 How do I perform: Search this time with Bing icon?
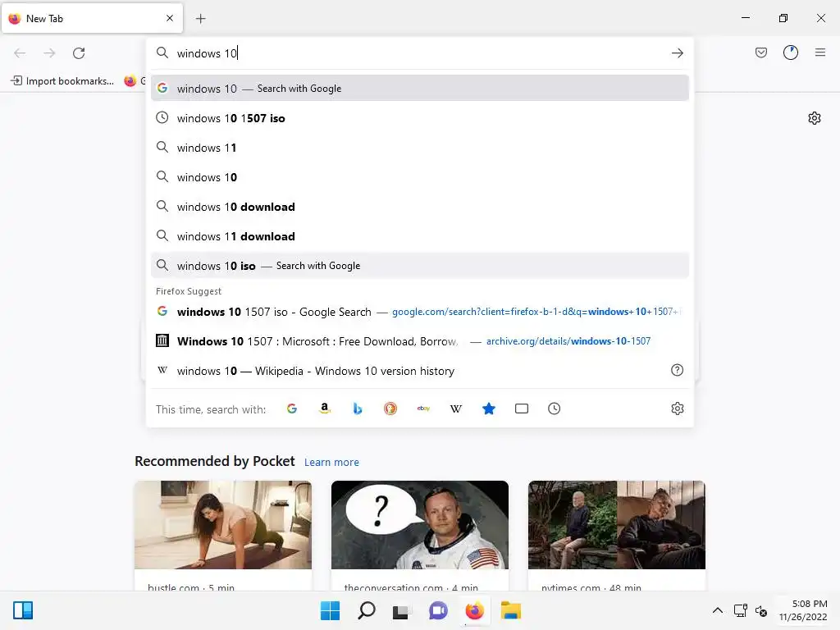coord(358,409)
